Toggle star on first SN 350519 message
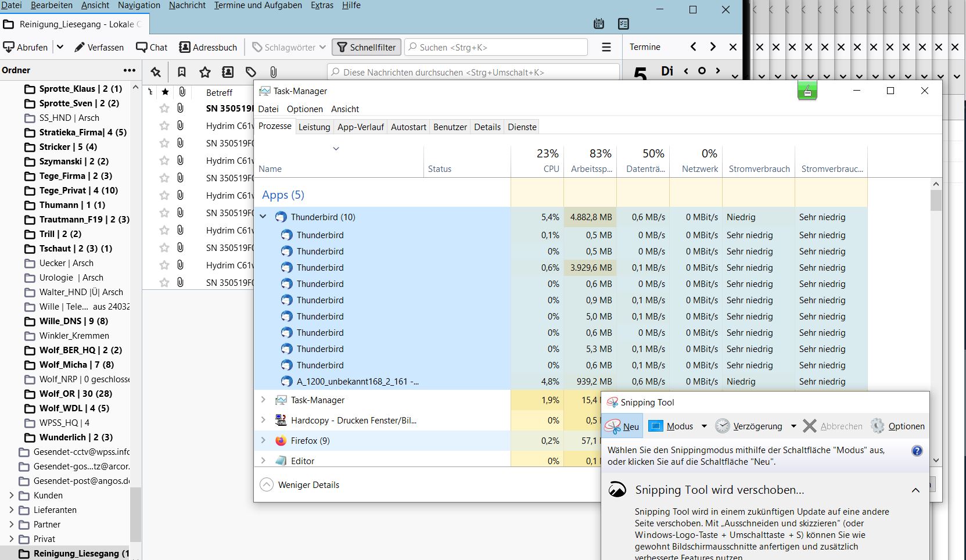Image resolution: width=966 pixels, height=560 pixels. click(164, 108)
